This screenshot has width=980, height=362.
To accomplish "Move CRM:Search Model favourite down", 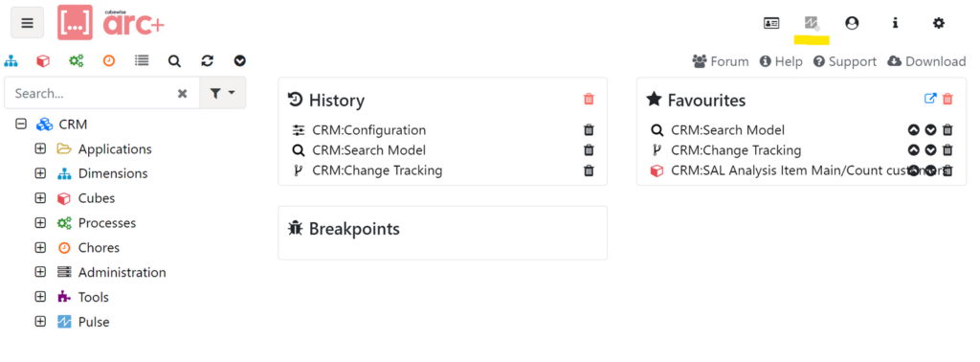I will point(930,130).
